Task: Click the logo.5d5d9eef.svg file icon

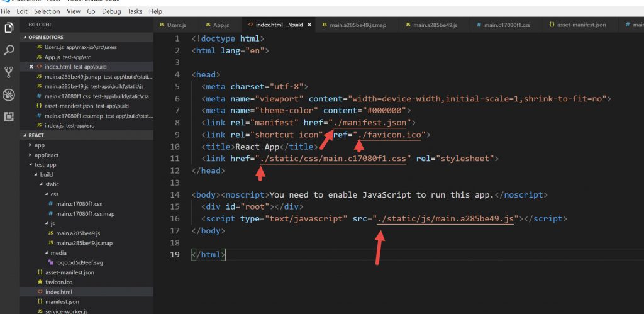Action: pos(50,262)
